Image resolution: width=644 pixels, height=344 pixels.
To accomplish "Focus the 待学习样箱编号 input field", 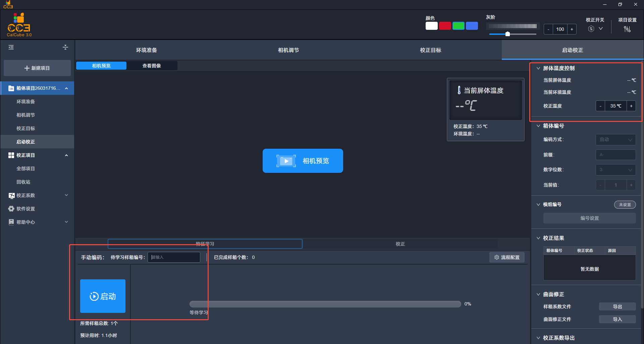I will click(174, 257).
